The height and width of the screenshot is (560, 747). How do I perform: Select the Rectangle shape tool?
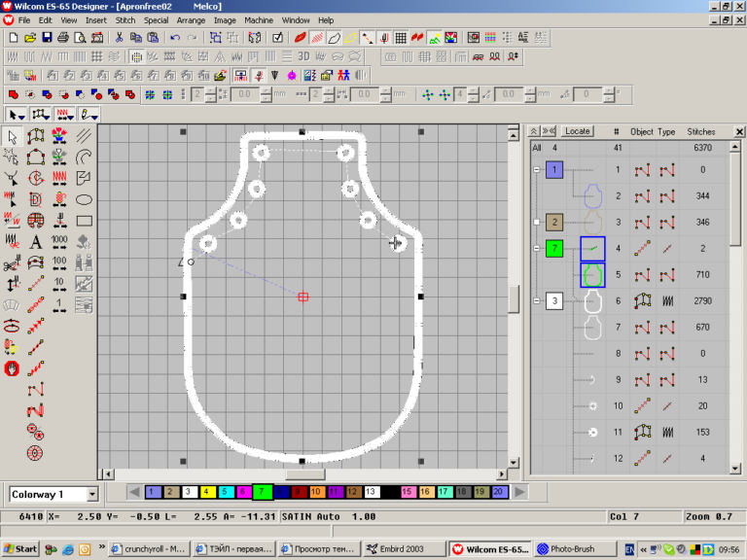(84, 221)
